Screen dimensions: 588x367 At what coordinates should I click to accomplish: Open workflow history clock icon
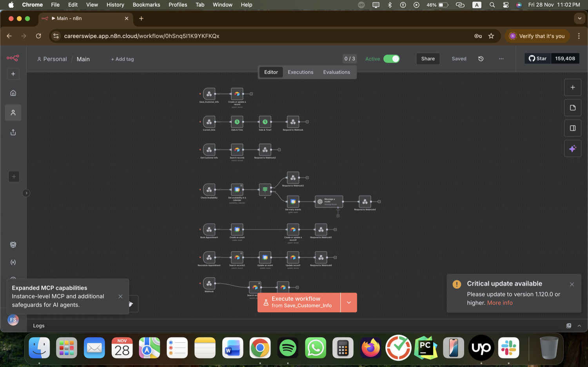point(481,59)
